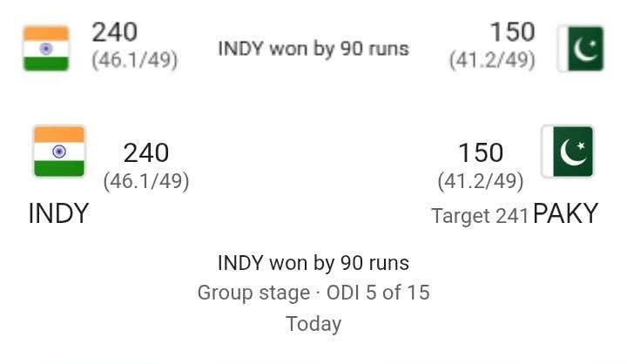The width and height of the screenshot is (627, 364).
Task: Open the PAKY team name label
Action: (565, 213)
